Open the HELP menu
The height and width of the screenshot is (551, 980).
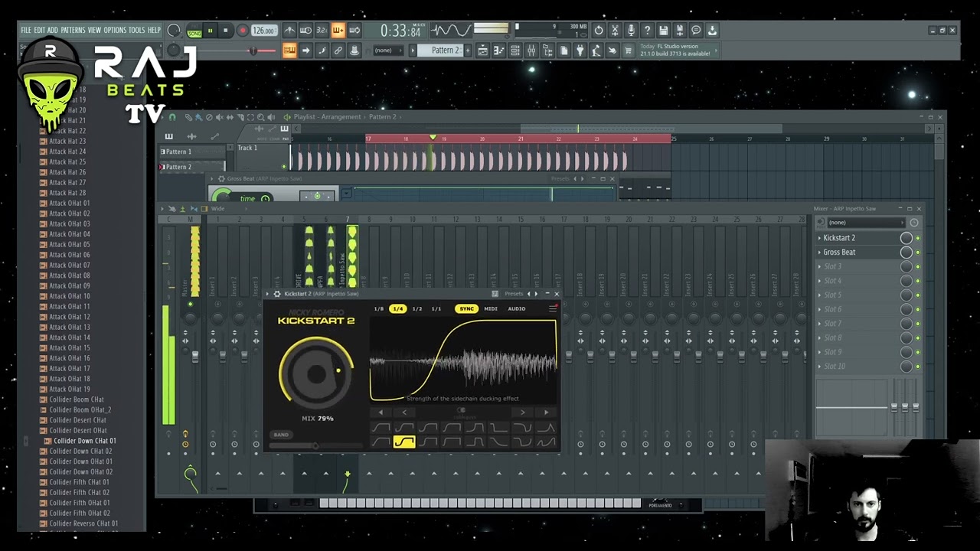tap(154, 30)
